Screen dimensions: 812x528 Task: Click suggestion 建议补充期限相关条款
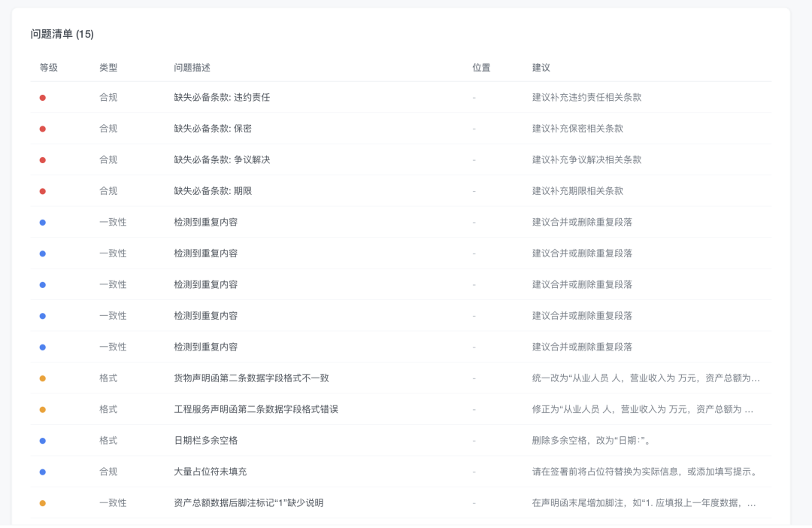[577, 191]
